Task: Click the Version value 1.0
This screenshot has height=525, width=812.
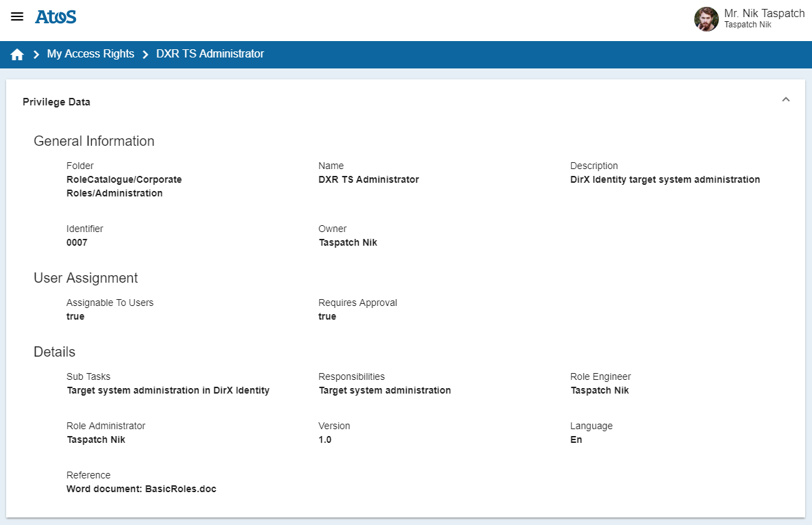Action: 325,440
